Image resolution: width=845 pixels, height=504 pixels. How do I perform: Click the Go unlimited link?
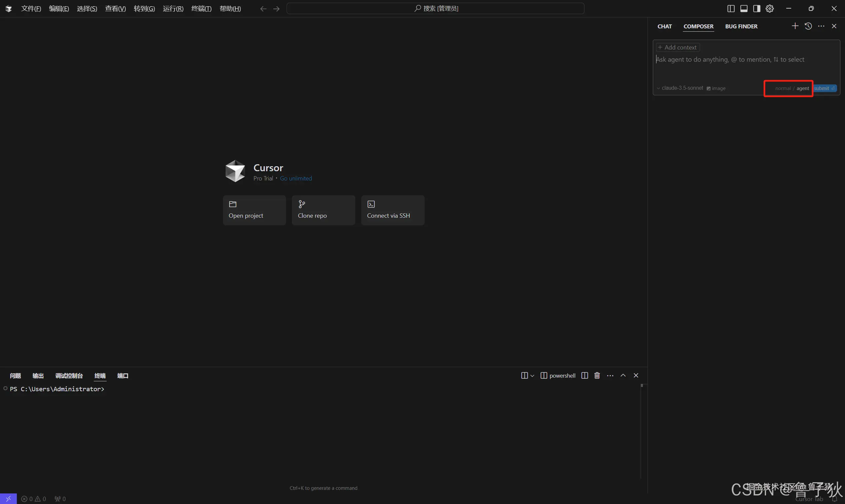coord(296,178)
